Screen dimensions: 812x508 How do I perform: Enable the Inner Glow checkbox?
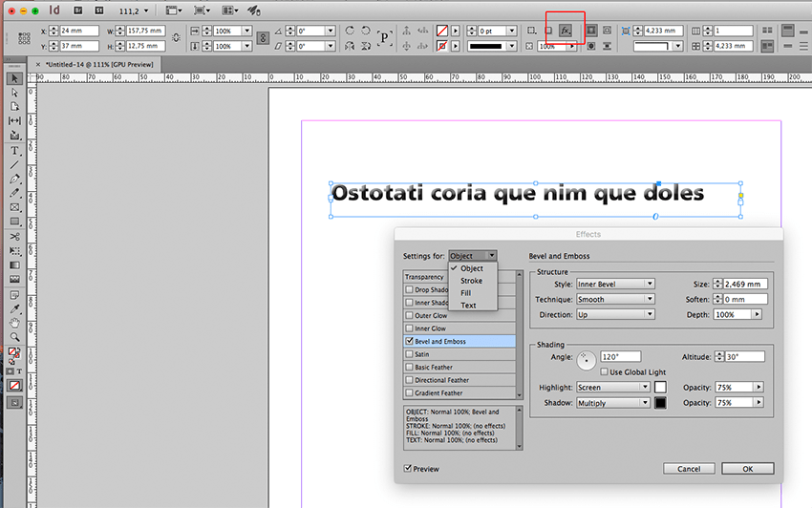410,328
